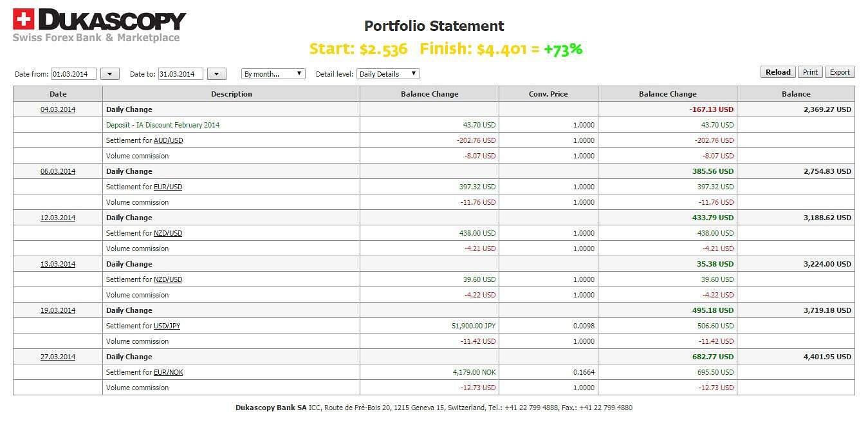The width and height of the screenshot is (868, 423).
Task: Select the 0.1664 conversion price cell
Action: pos(548,372)
